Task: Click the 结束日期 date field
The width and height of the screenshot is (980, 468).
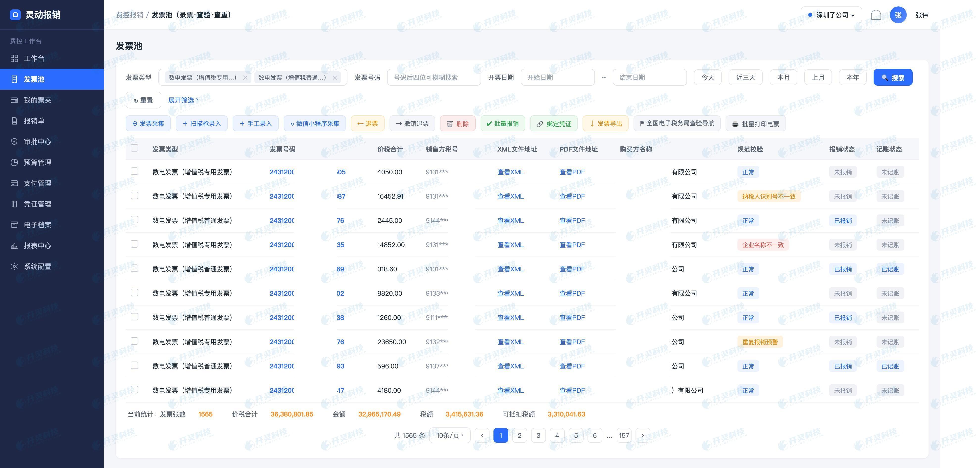Action: 650,77
